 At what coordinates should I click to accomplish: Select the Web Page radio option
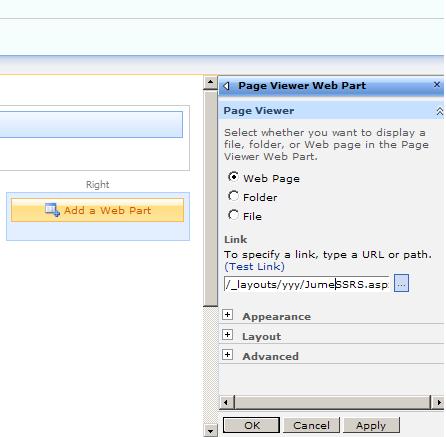click(x=233, y=177)
